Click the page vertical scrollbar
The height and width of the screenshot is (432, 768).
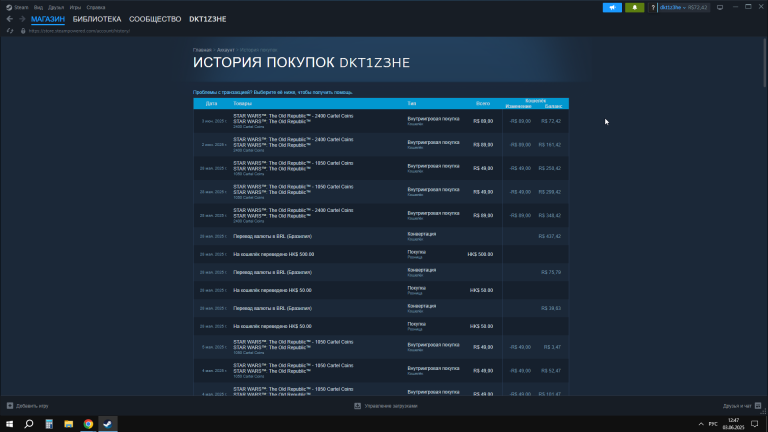coord(765,61)
